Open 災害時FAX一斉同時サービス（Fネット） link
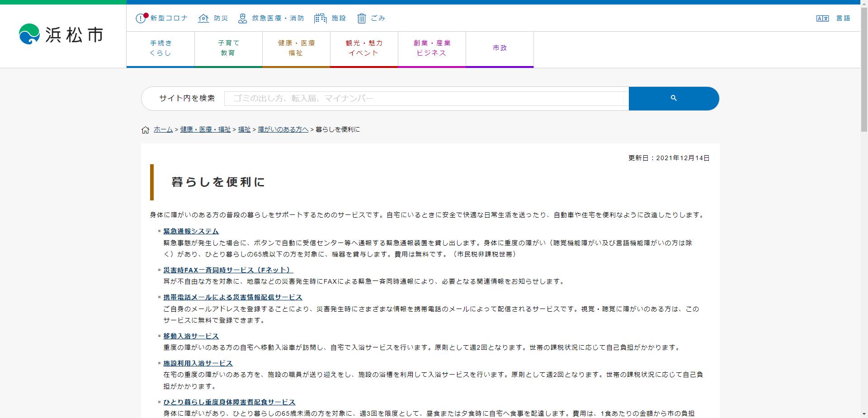Image resolution: width=868 pixels, height=418 pixels. [228, 270]
